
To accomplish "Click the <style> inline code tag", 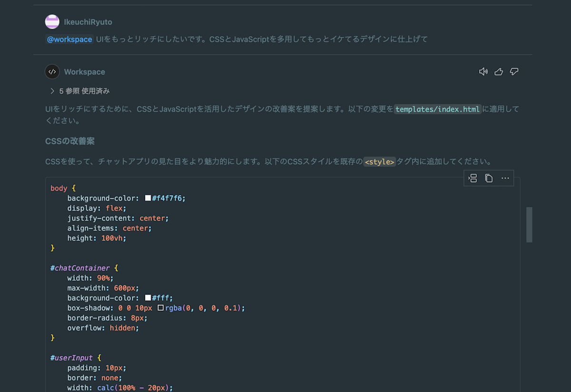I will click(379, 162).
